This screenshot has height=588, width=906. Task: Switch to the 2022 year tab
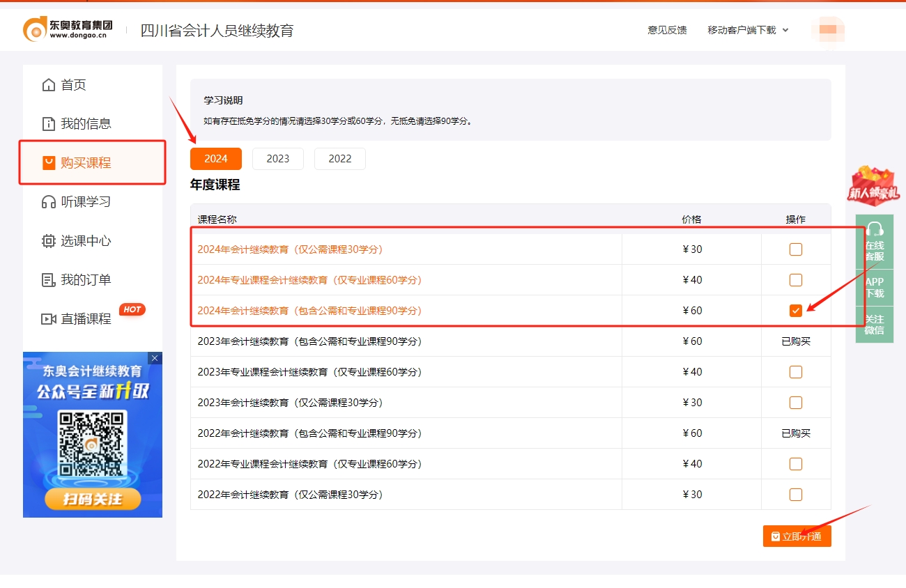click(339, 159)
